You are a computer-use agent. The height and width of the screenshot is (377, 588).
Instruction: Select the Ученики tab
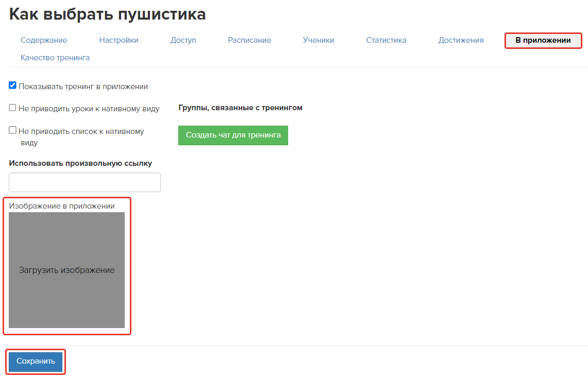(x=318, y=40)
